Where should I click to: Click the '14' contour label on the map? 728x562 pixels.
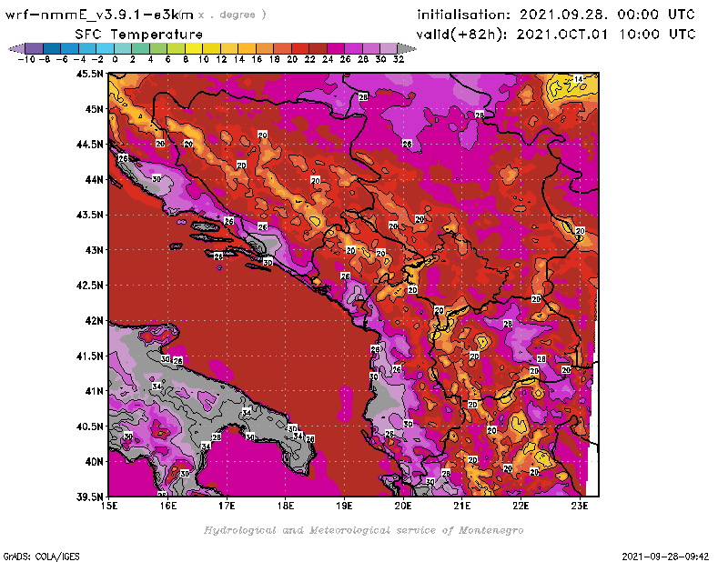[x=578, y=79]
